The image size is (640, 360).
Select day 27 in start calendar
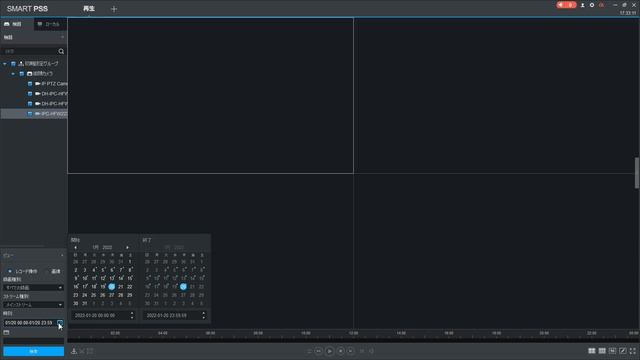[111, 295]
